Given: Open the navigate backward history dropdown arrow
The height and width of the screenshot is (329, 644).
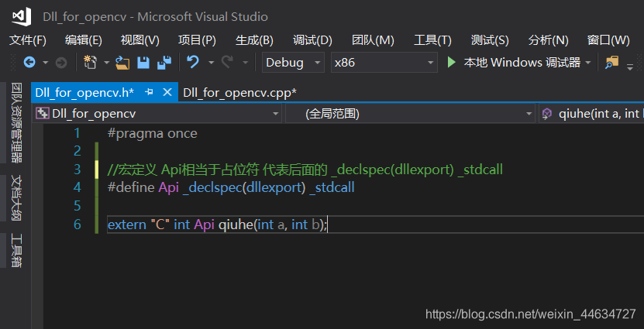Looking at the screenshot, I should [x=45, y=63].
